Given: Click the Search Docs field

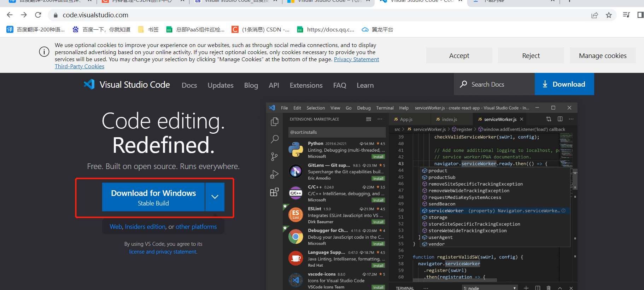Looking at the screenshot, I should point(494,84).
